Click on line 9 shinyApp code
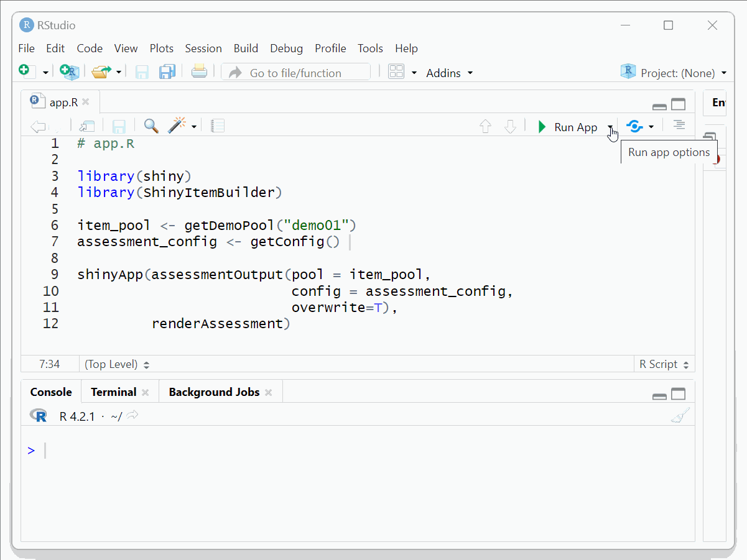 pyautogui.click(x=254, y=275)
